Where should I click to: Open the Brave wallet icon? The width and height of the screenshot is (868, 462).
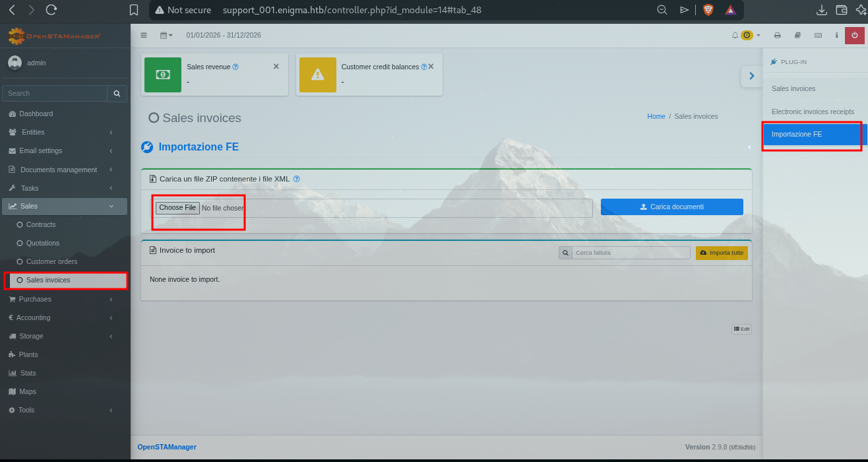(x=841, y=10)
